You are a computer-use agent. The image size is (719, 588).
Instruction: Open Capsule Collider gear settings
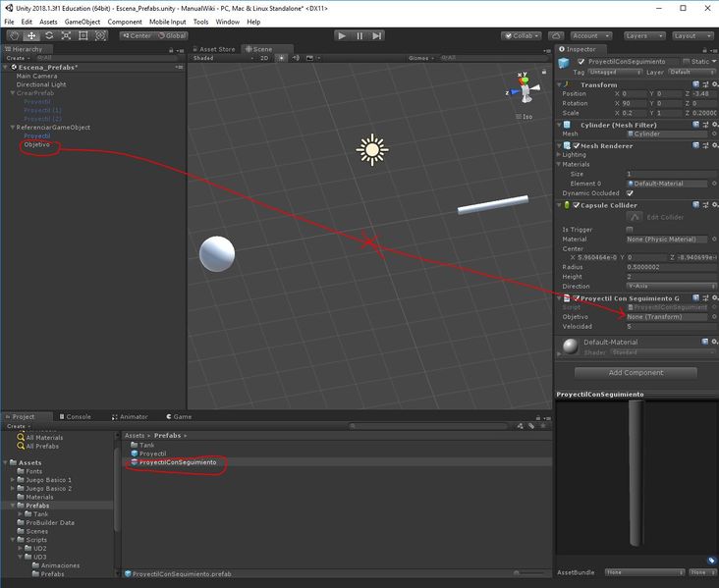coord(714,205)
